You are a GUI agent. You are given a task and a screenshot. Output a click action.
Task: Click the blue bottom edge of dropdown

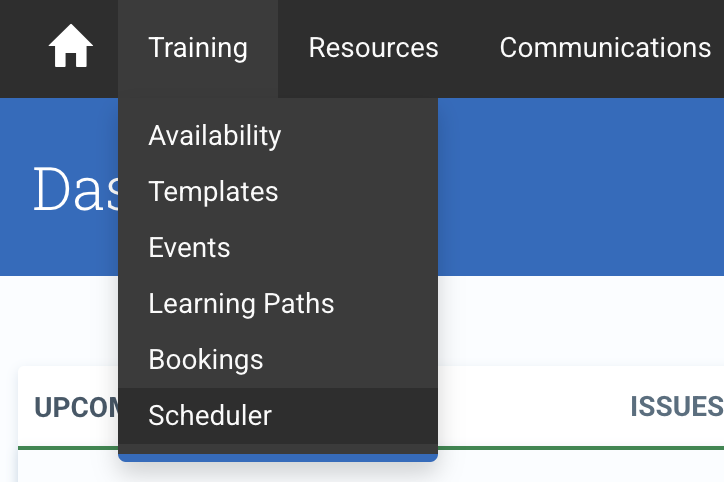[278, 458]
